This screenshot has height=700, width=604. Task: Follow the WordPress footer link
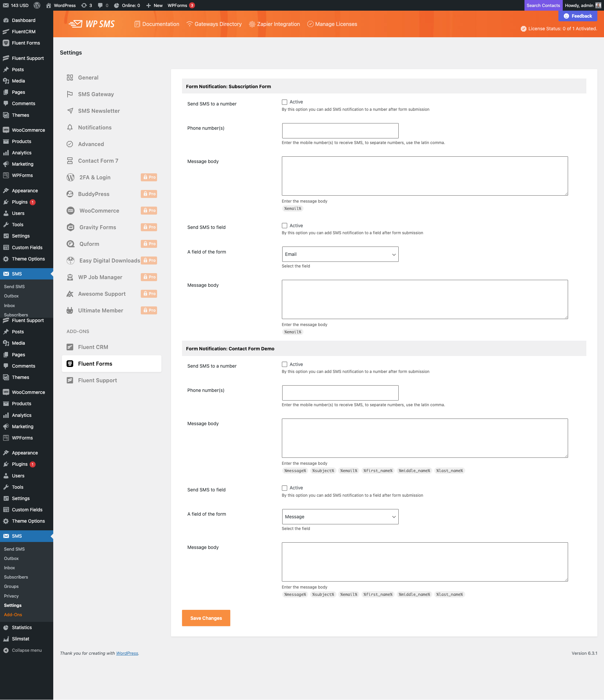127,653
